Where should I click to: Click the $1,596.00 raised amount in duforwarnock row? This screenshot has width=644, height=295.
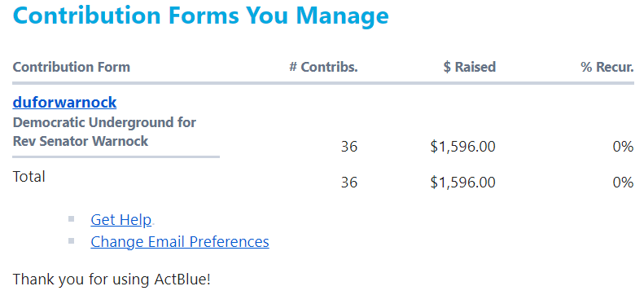pos(463,147)
